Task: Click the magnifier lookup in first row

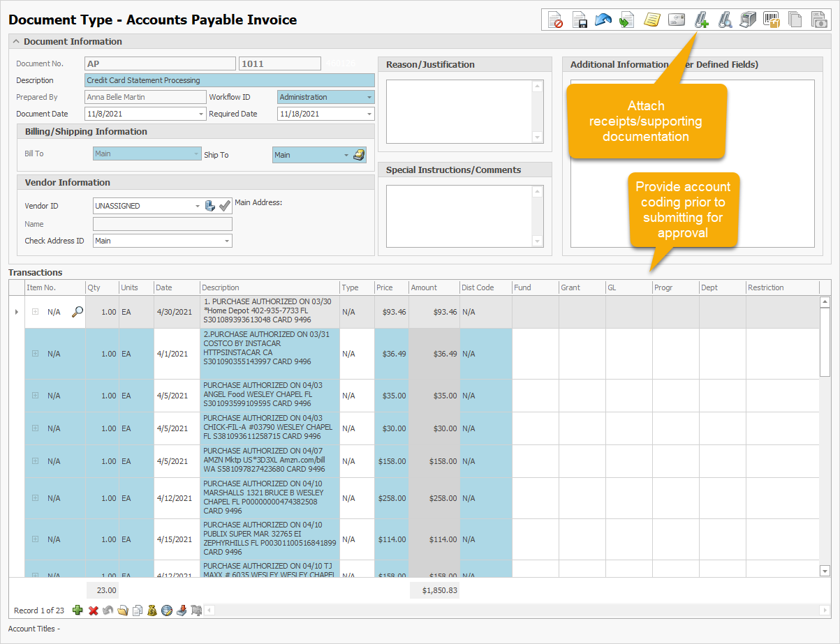Action: click(x=78, y=312)
